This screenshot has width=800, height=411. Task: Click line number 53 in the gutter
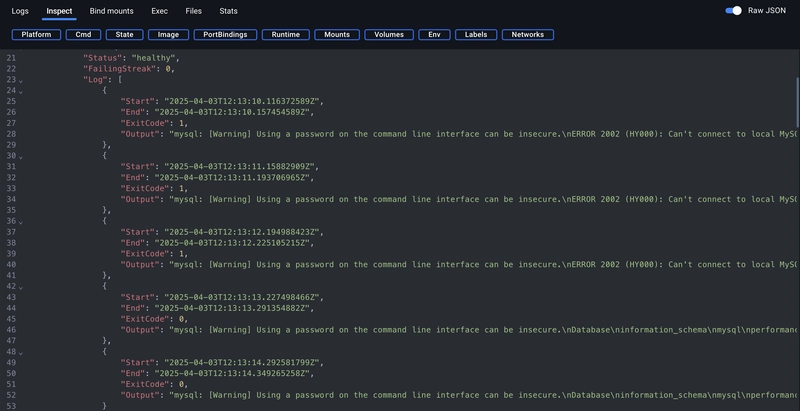tap(11, 406)
